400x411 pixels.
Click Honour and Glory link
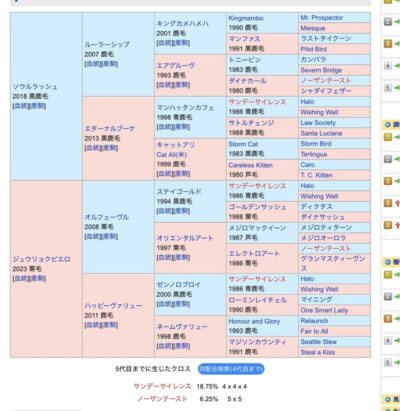click(x=254, y=321)
